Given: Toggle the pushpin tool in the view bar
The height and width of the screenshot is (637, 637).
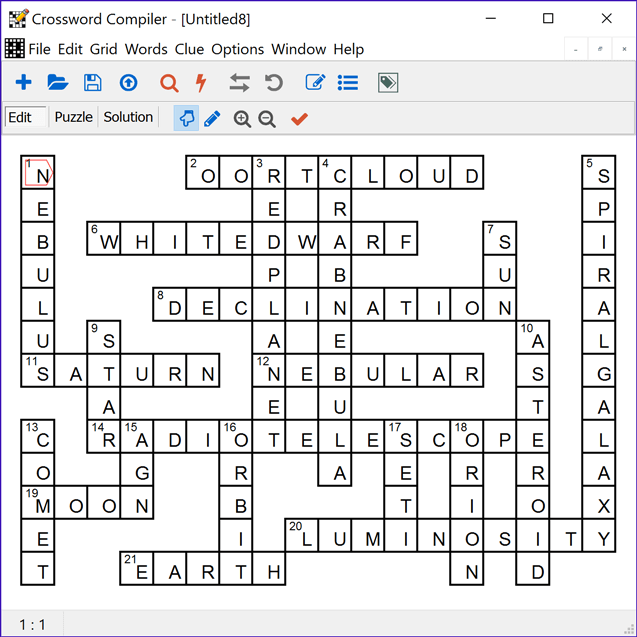Looking at the screenshot, I should pos(186,118).
